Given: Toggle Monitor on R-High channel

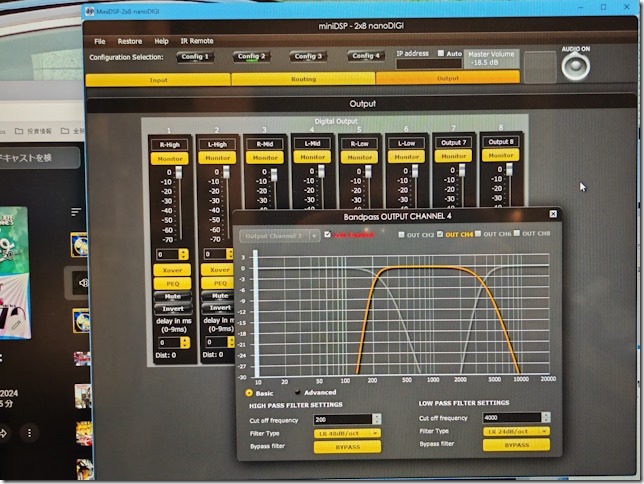Looking at the screenshot, I should [x=170, y=159].
